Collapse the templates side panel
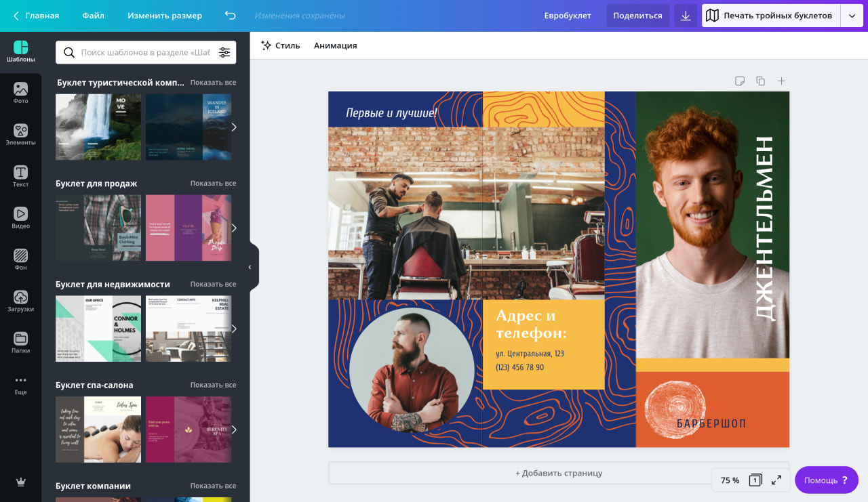The image size is (868, 502). coord(250,267)
